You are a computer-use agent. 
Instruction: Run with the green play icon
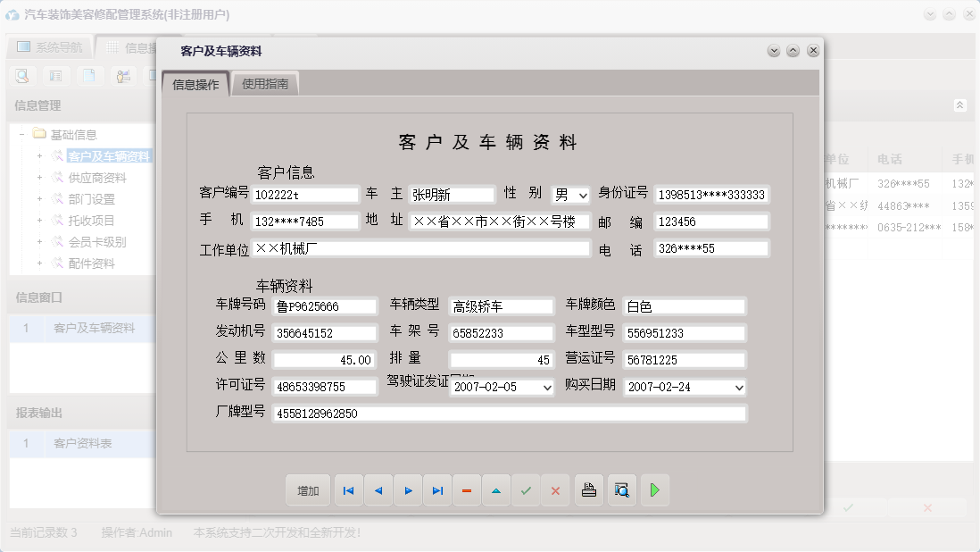click(x=654, y=489)
